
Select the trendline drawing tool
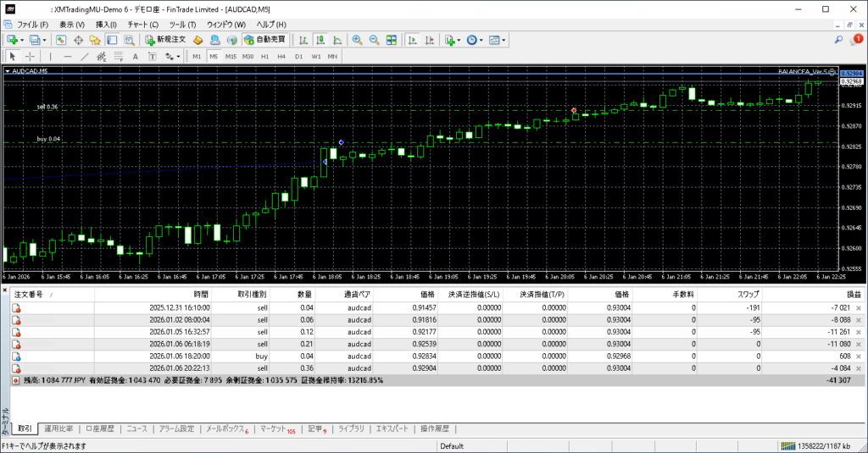[x=84, y=57]
